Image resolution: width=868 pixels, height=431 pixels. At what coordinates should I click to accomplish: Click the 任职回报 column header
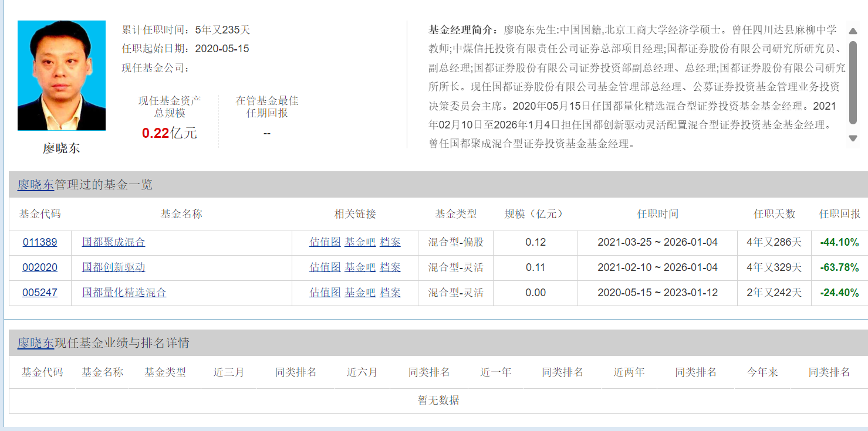click(x=839, y=214)
